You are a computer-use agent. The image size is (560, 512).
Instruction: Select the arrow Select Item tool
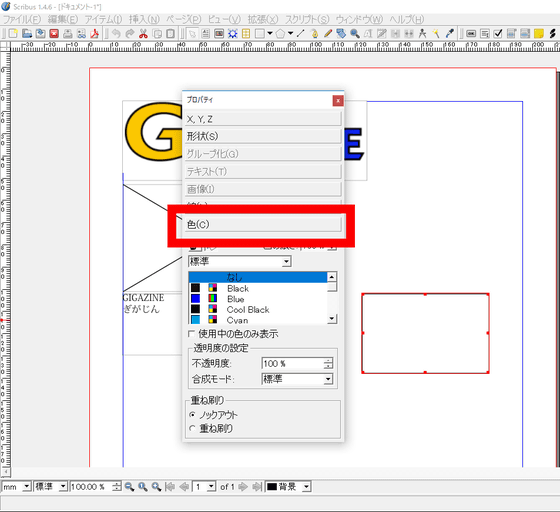click(192, 34)
